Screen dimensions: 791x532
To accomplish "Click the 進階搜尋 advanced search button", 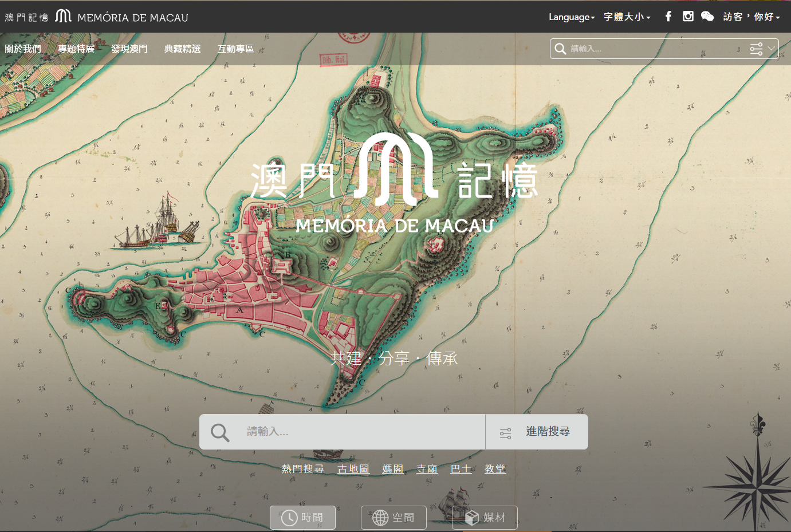I will click(537, 432).
